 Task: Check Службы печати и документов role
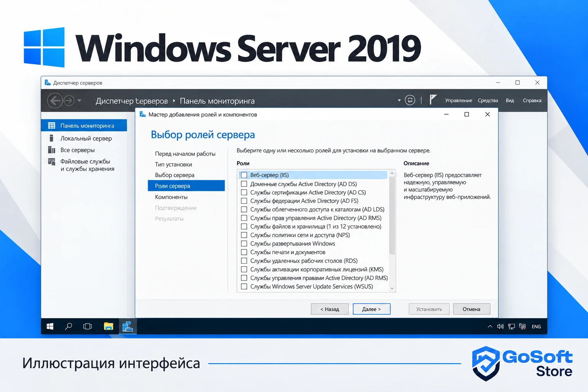244,252
